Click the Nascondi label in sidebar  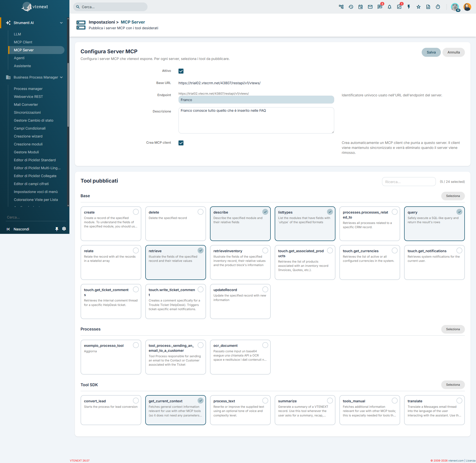[21, 229]
